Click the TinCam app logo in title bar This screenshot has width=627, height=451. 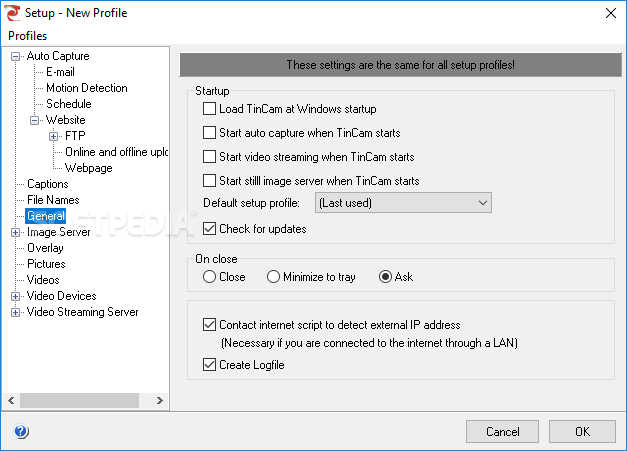pyautogui.click(x=12, y=13)
